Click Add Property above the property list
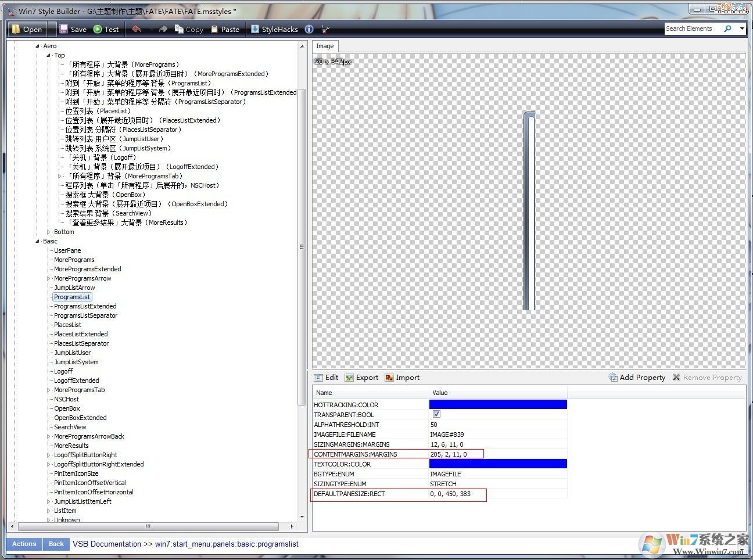 pyautogui.click(x=637, y=377)
